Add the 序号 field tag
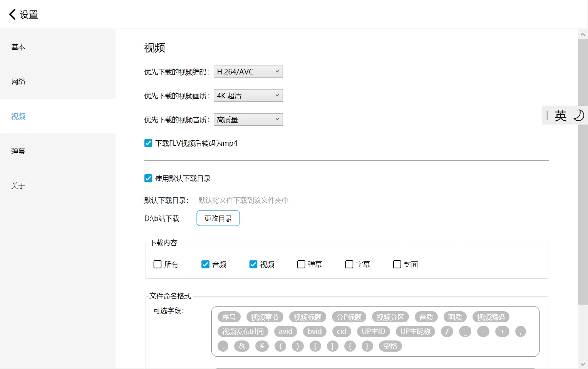 229,317
